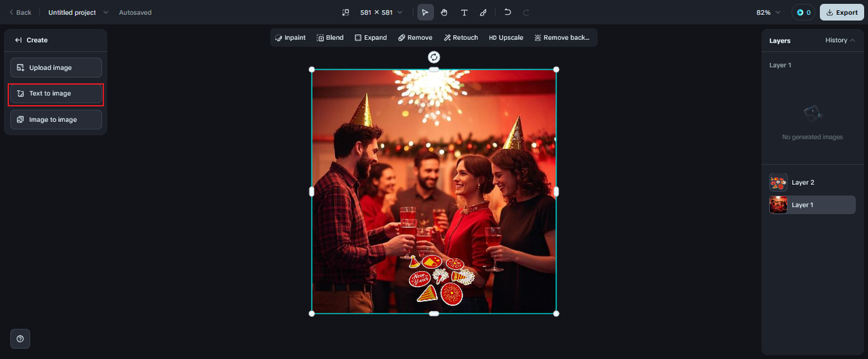Go back using the Back button
This screenshot has width=868, height=359.
pos(20,12)
